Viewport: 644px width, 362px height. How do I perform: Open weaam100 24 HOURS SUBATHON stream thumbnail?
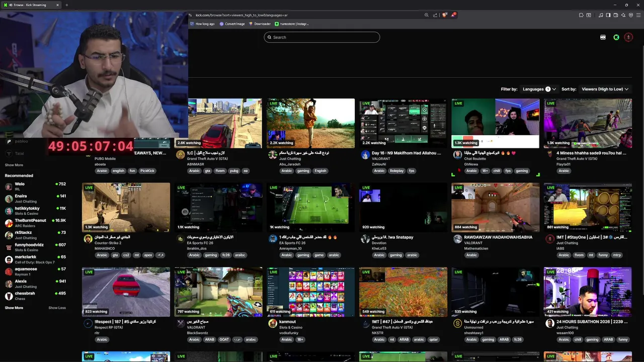pos(588,292)
